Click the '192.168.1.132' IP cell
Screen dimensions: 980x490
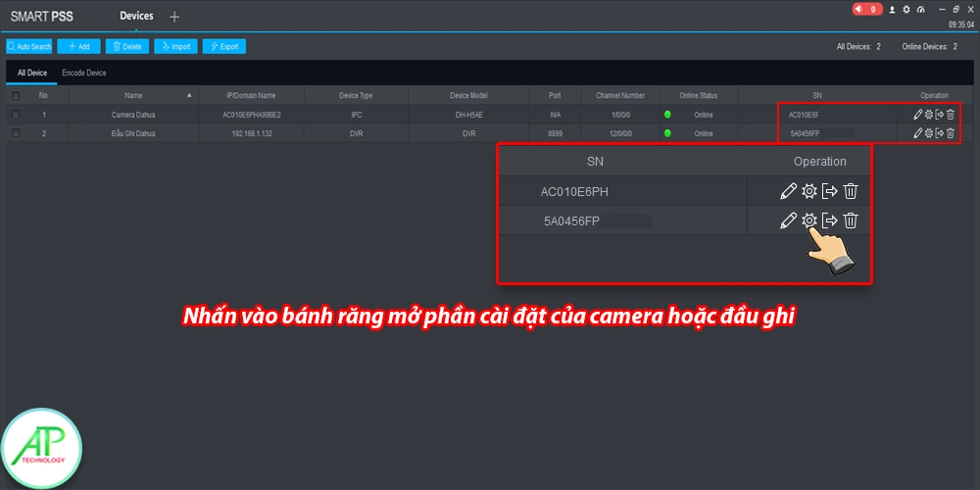[x=251, y=133]
